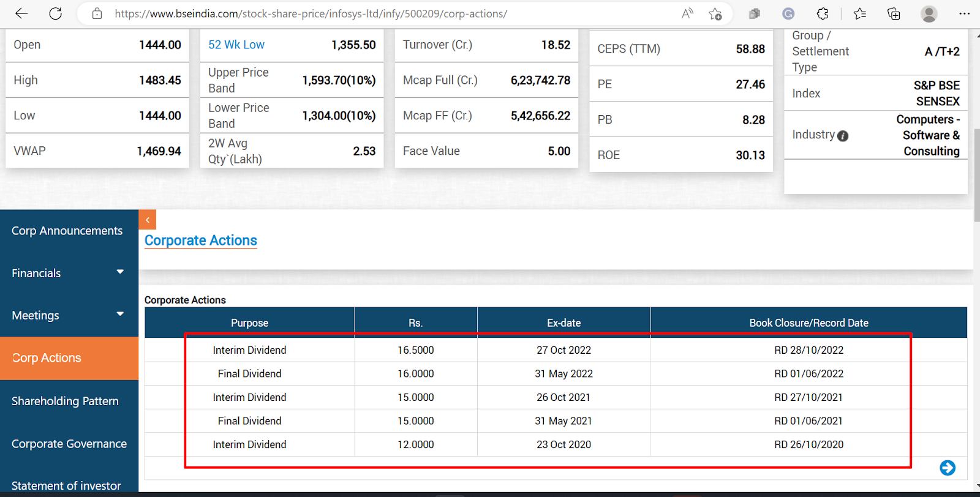
Task: Expand the Financials menu arrow
Action: point(120,272)
